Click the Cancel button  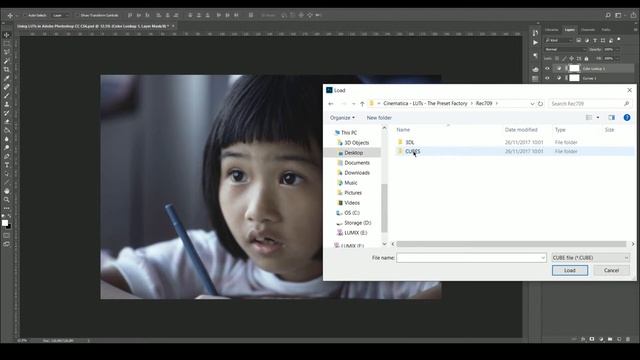611,270
